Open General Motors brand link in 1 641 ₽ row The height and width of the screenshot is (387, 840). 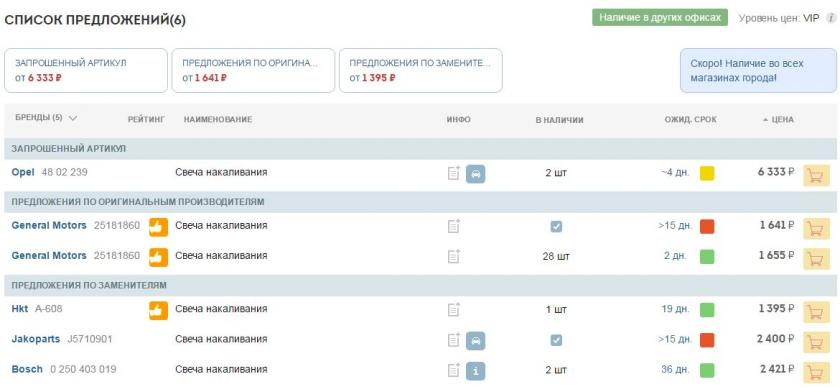[49, 225]
